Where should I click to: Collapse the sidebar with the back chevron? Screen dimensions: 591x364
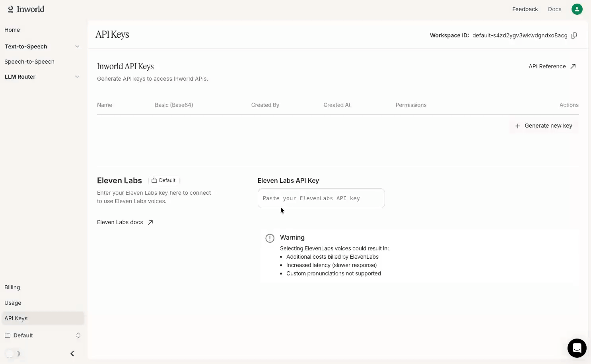click(x=72, y=354)
